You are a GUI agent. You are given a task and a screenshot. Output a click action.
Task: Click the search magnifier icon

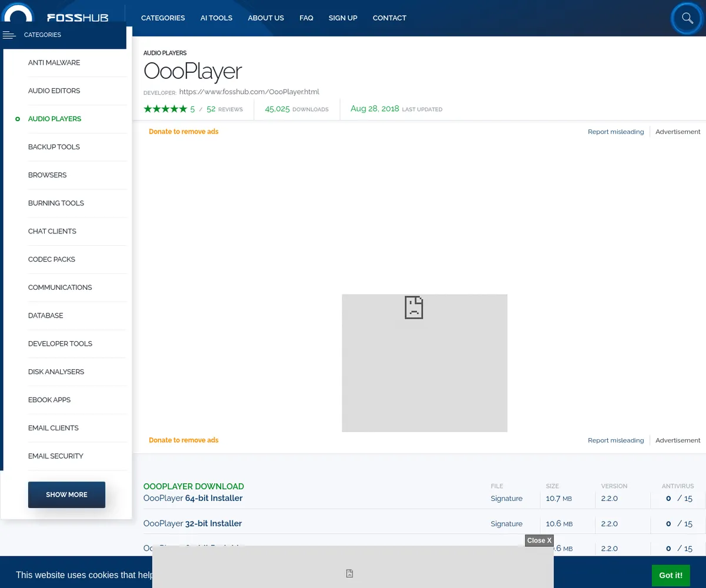(x=687, y=18)
